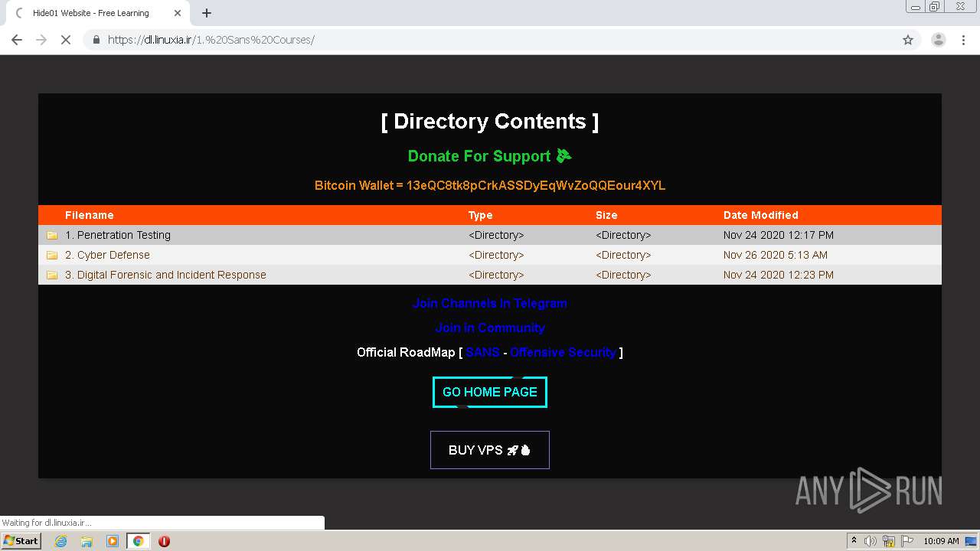
Task: Open Windows Explorer from the taskbar
Action: [x=87, y=541]
